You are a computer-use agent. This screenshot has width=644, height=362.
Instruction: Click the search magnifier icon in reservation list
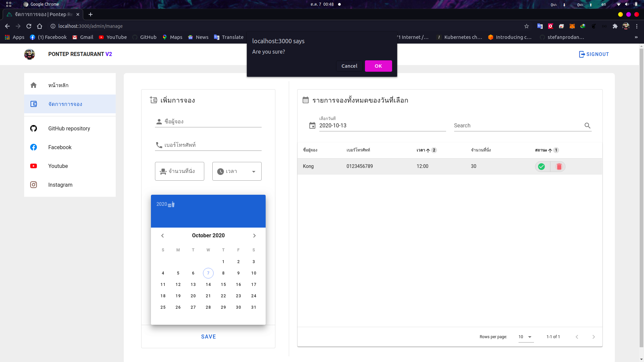(x=587, y=125)
